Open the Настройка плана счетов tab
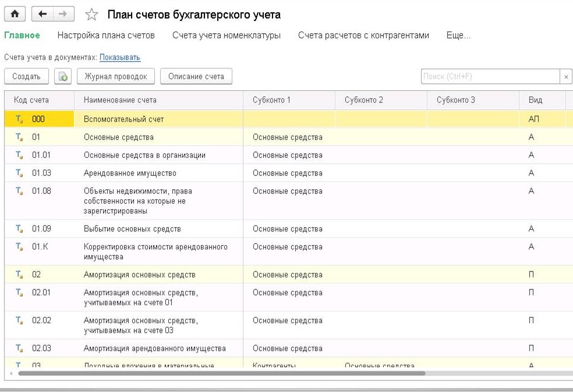 click(x=106, y=36)
